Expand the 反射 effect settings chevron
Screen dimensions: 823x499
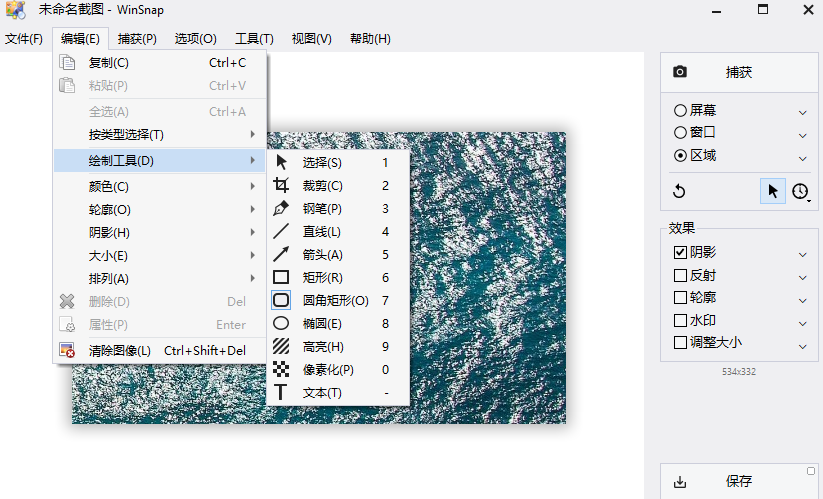click(803, 278)
